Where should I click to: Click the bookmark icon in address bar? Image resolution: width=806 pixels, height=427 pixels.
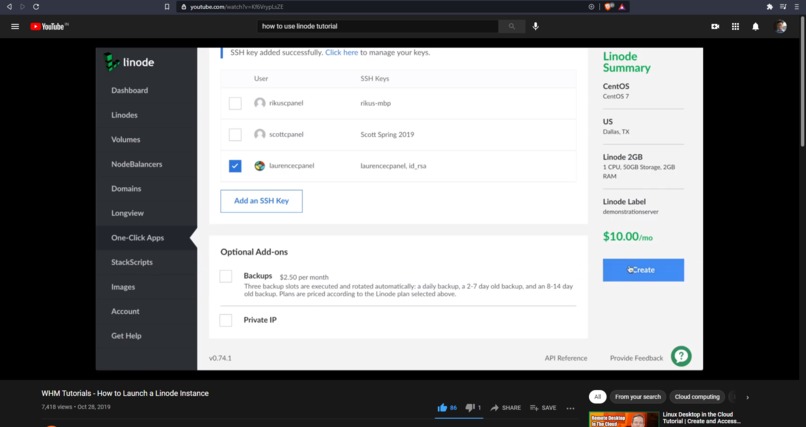pos(167,7)
